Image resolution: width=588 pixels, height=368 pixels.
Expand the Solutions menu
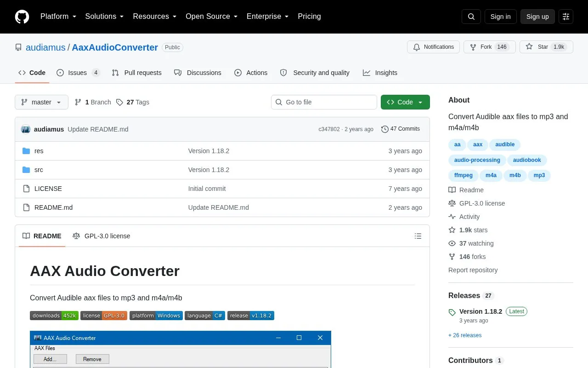[x=105, y=17]
